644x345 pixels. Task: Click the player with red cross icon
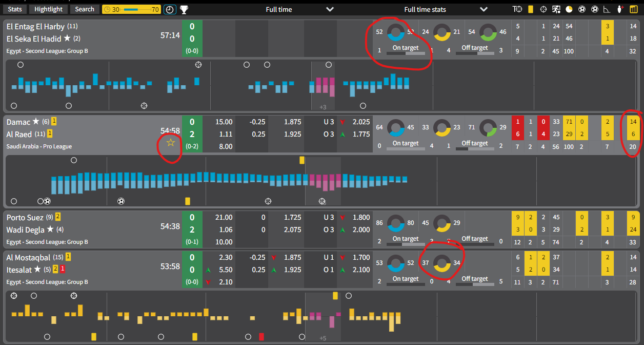620,9
